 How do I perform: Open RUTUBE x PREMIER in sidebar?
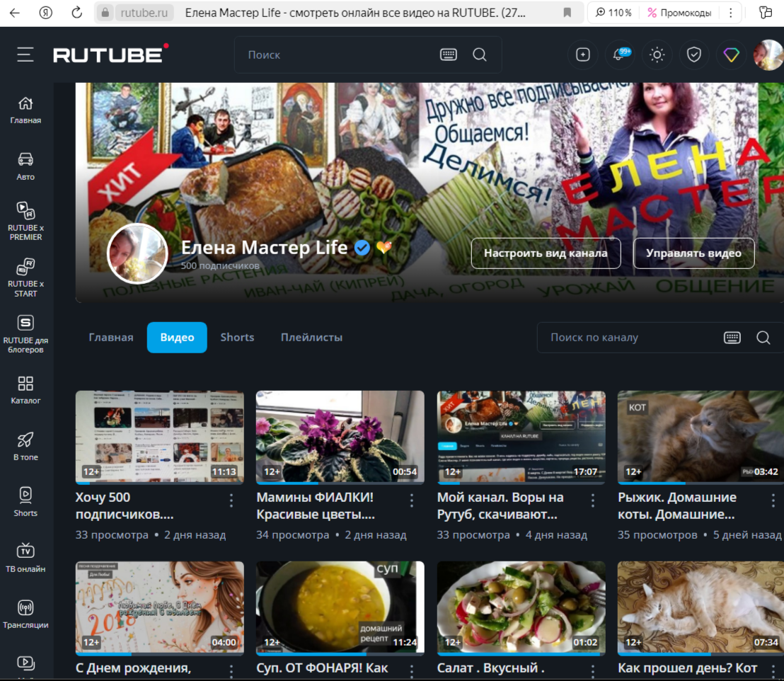25,221
